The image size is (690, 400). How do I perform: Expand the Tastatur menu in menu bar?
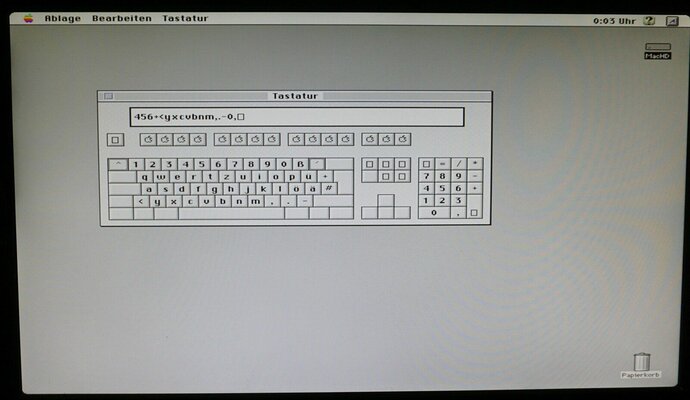185,18
